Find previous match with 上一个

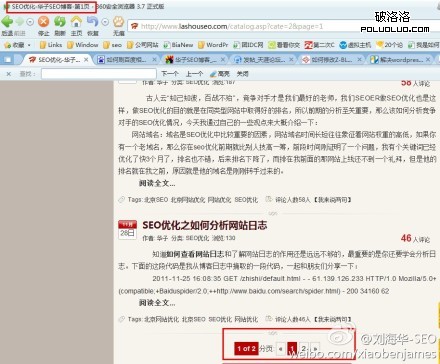tap(194, 74)
